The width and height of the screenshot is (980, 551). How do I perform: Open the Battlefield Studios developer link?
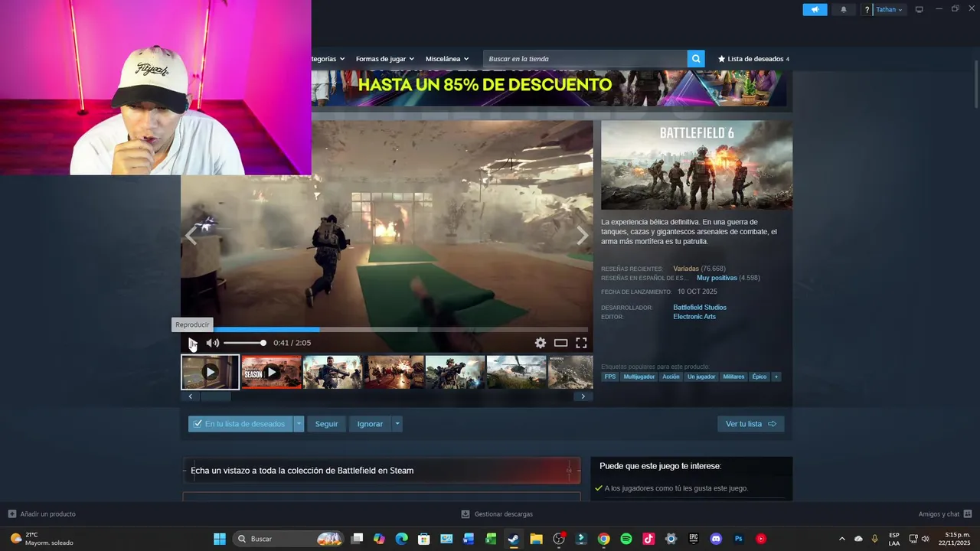(x=700, y=308)
